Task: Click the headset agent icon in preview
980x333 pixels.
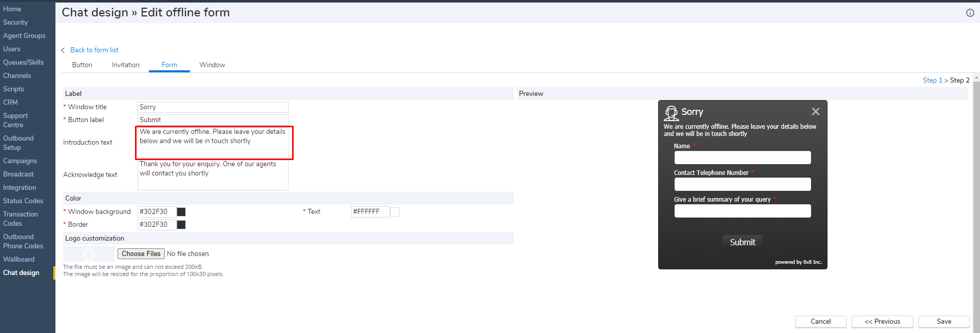Action: (x=671, y=113)
